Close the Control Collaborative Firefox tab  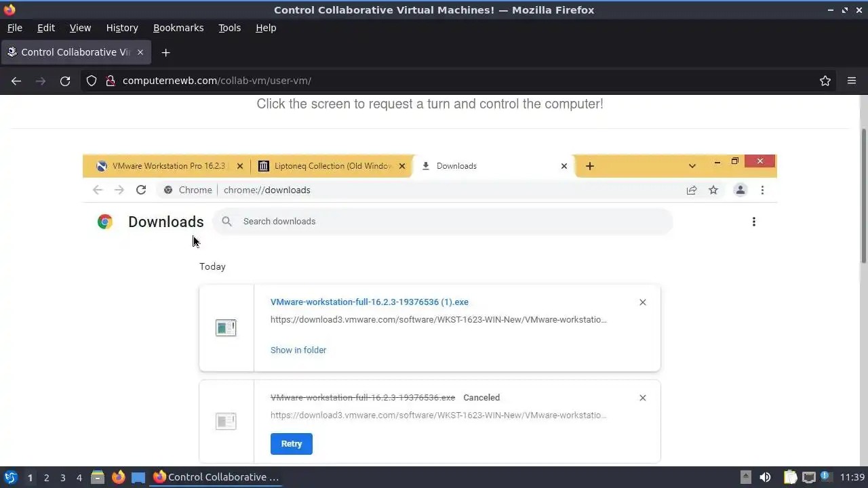[140, 52]
